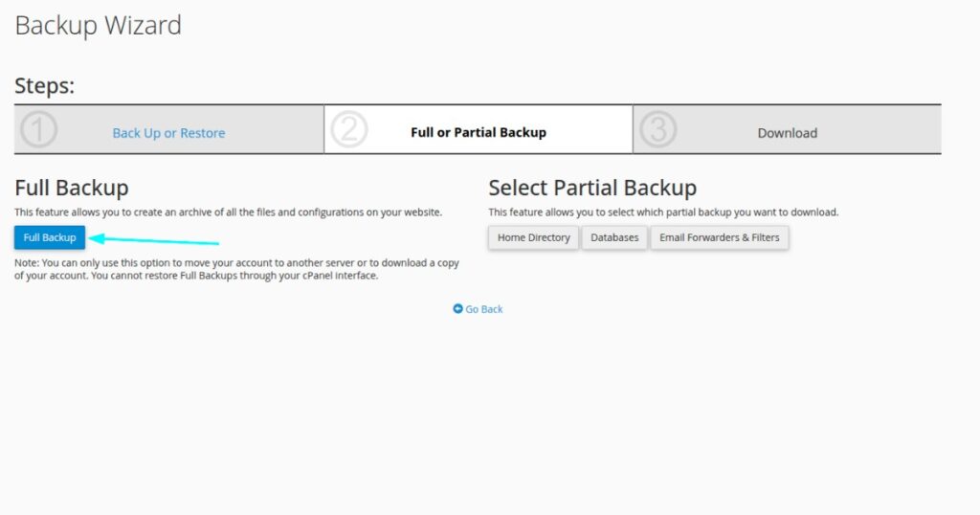Click the Full Backup feature description text

pyautogui.click(x=228, y=212)
